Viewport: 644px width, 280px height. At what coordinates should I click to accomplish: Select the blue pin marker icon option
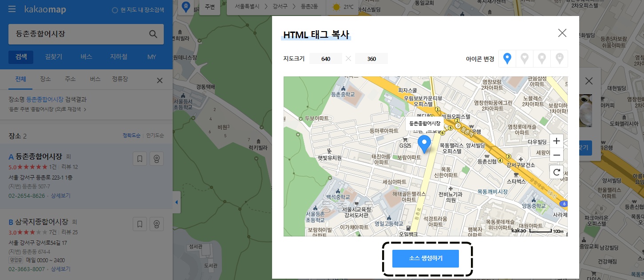(507, 59)
